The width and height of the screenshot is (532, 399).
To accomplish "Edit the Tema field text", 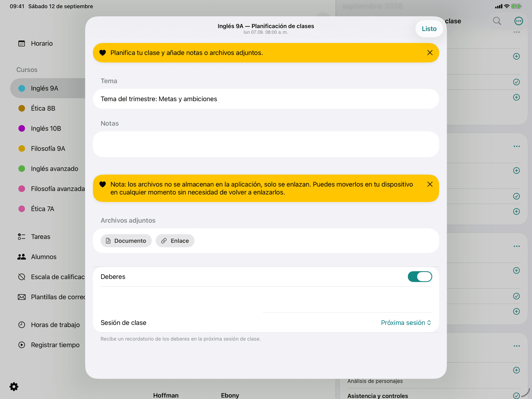I will coord(266,99).
